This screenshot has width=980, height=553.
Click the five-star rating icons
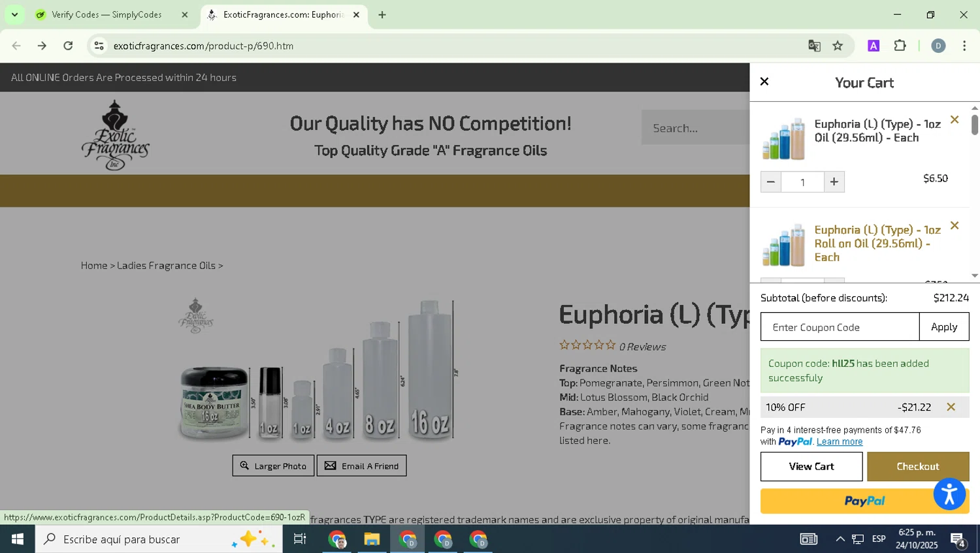587,345
